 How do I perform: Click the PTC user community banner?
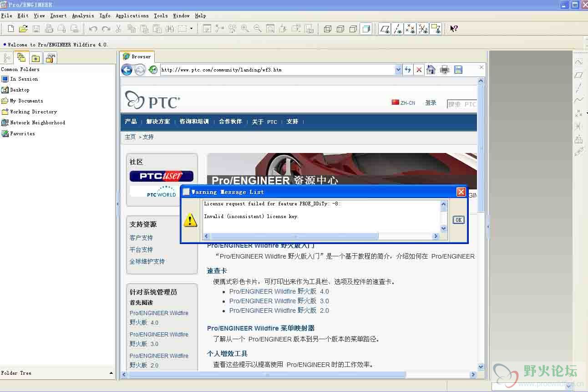coord(161,176)
